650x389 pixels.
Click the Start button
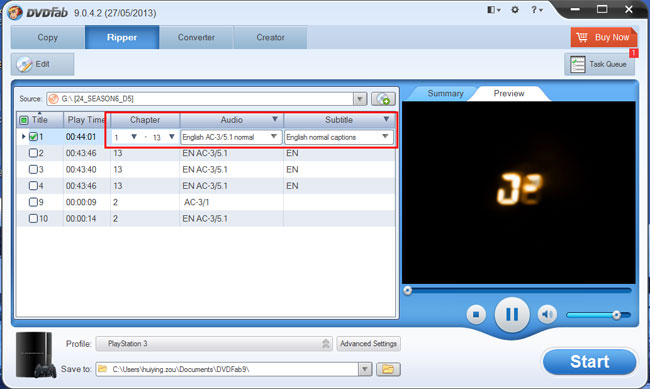[589, 362]
